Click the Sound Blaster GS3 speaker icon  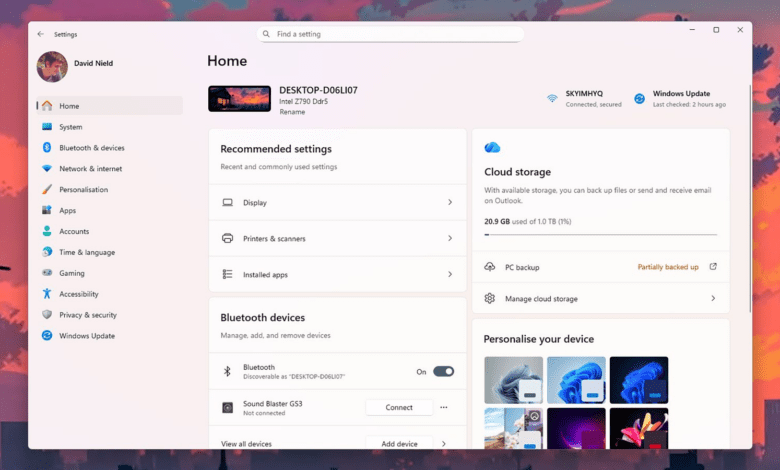227,408
